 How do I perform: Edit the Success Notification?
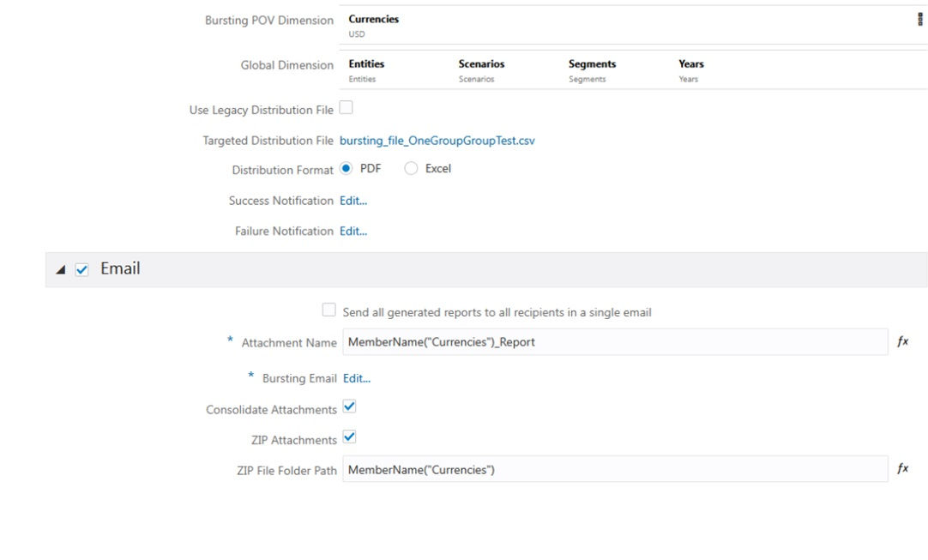click(353, 200)
